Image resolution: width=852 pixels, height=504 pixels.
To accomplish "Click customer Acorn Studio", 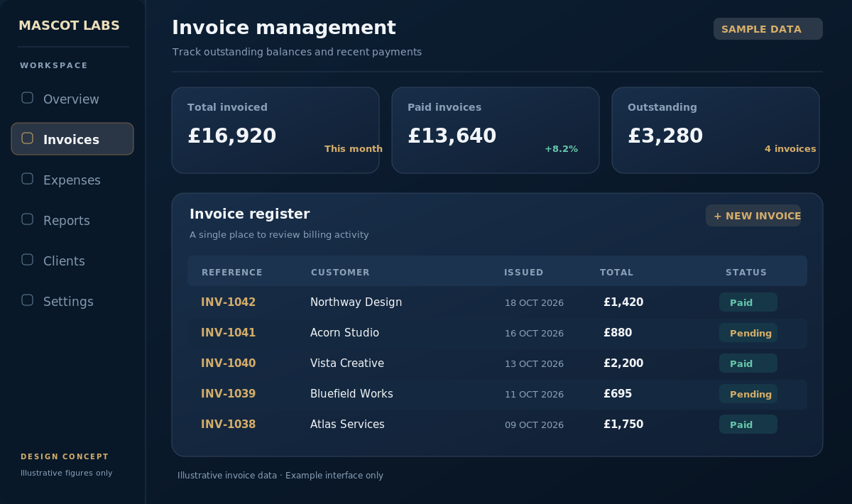I will [344, 333].
